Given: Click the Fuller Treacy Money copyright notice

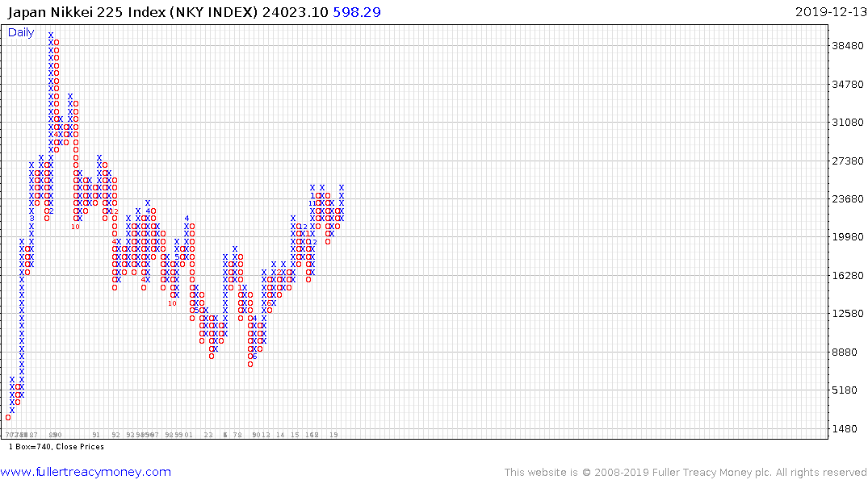Looking at the screenshot, I should 686,473.
